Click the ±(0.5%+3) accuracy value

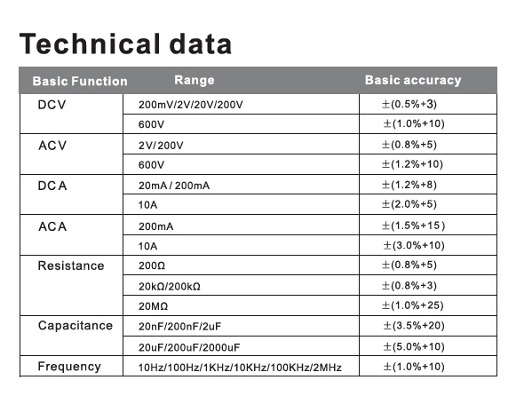[409, 104]
